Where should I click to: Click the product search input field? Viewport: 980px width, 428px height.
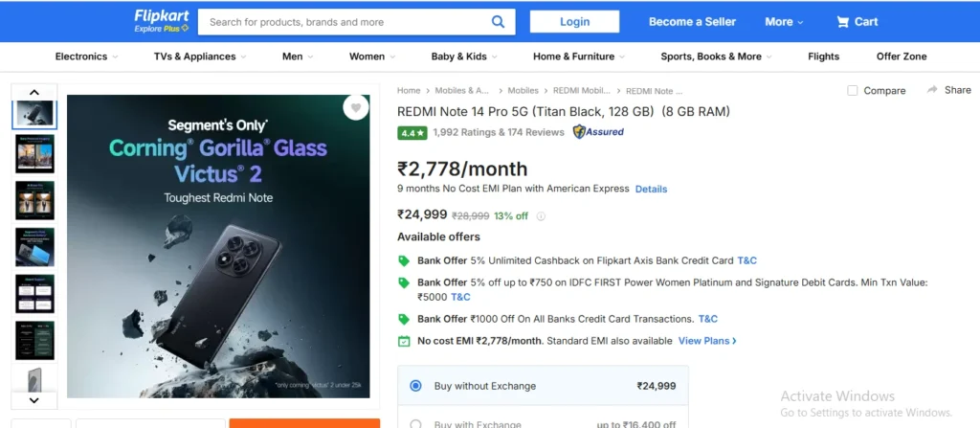[x=345, y=22]
